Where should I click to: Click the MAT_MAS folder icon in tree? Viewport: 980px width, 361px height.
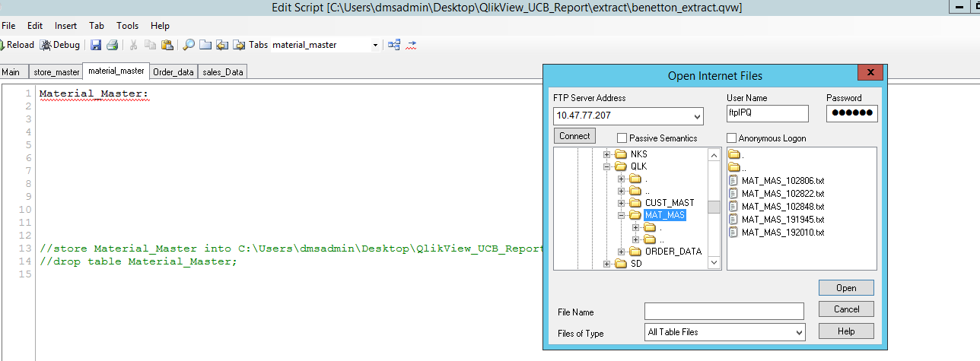click(635, 215)
